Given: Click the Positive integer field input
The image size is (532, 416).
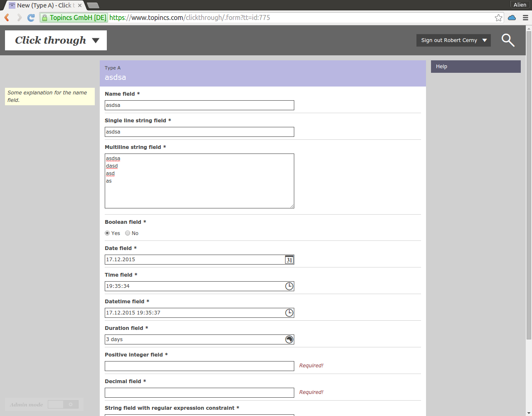Looking at the screenshot, I should click(x=199, y=366).
